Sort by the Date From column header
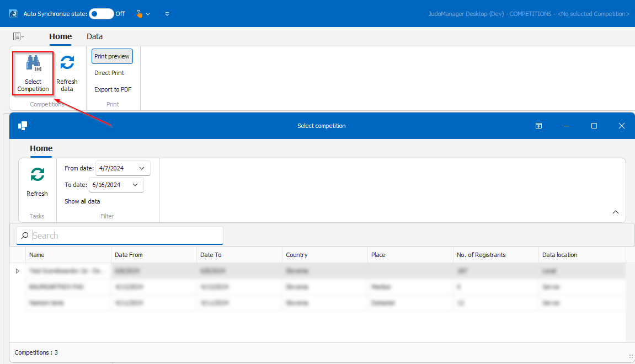The width and height of the screenshot is (635, 364). pyautogui.click(x=154, y=255)
